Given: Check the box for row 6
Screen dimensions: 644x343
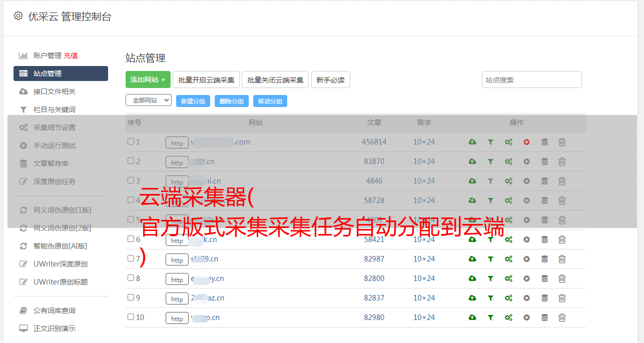Looking at the screenshot, I should coord(131,239).
